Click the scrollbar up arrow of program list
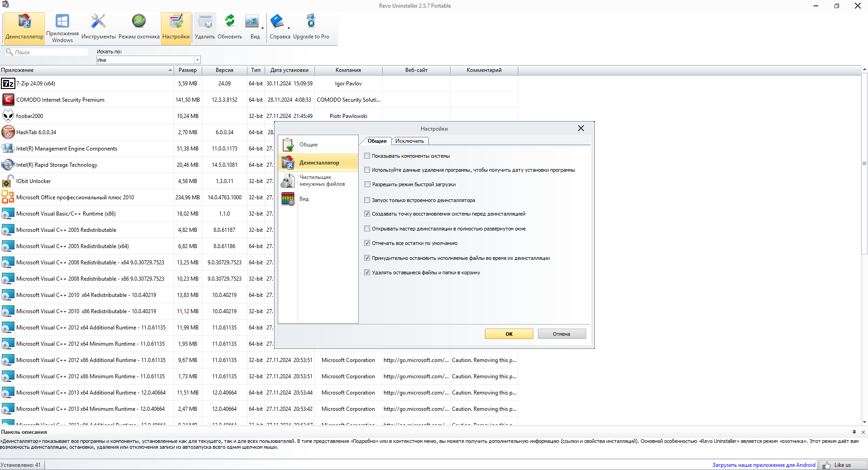 tap(864, 70)
